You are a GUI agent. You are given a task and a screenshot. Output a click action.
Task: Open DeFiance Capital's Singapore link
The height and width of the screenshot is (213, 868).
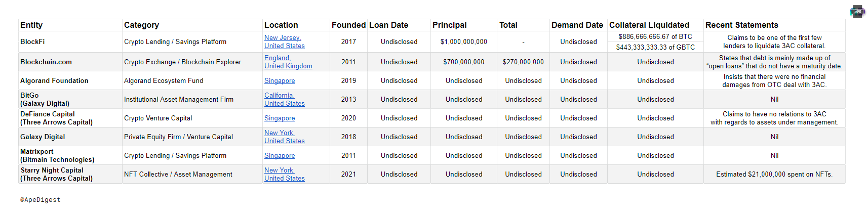point(280,118)
